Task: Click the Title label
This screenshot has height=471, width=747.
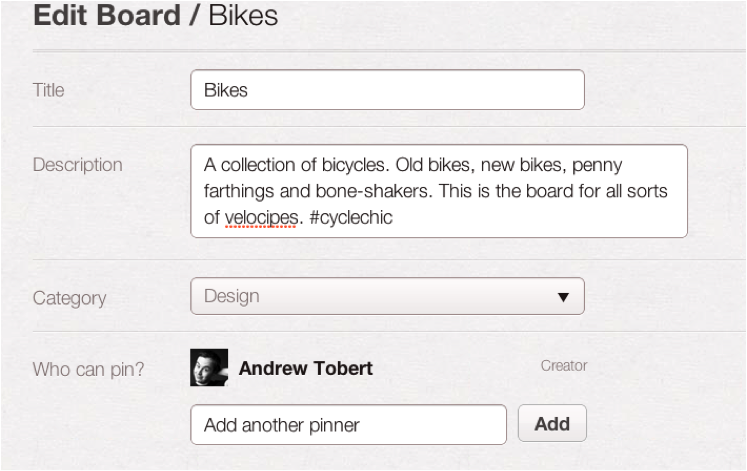Action: [49, 90]
